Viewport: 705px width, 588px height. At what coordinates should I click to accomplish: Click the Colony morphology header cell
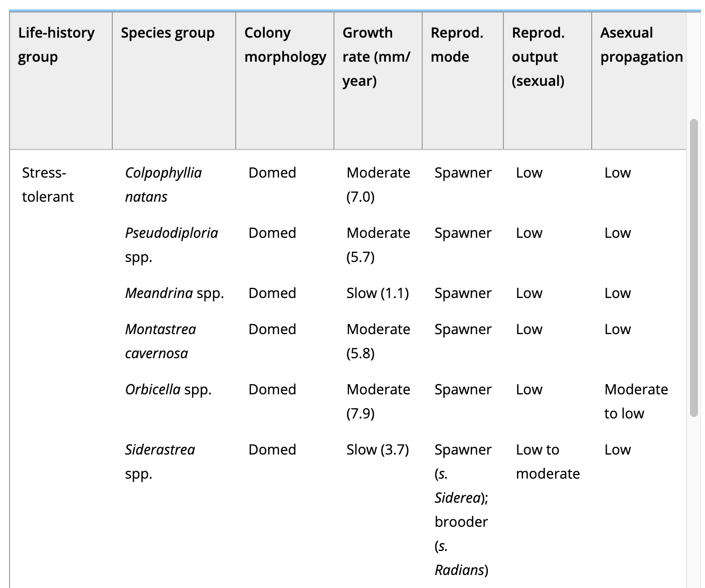coord(285,81)
